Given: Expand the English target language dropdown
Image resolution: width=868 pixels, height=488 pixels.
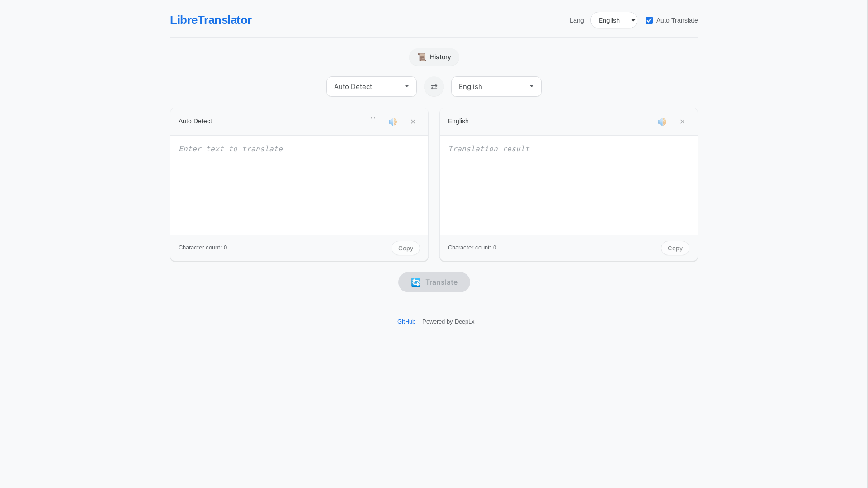Looking at the screenshot, I should coord(496,87).
